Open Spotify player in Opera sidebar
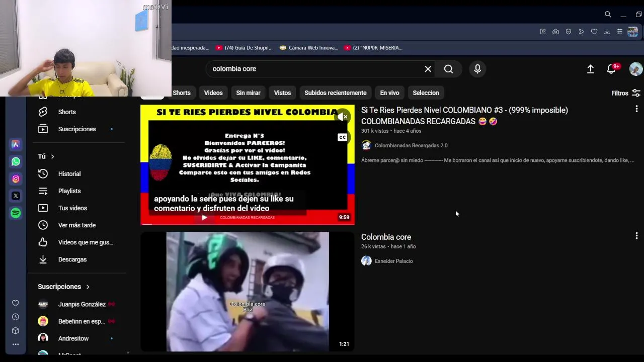644x362 pixels. 16,213
